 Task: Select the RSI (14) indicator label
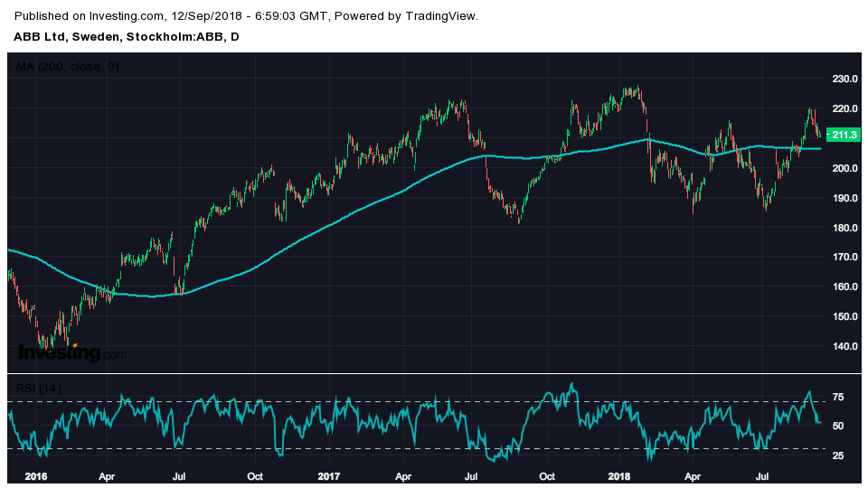(38, 389)
